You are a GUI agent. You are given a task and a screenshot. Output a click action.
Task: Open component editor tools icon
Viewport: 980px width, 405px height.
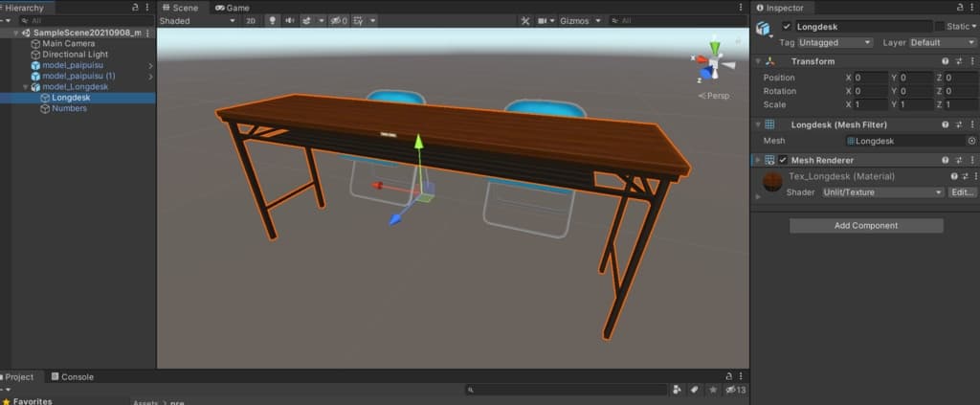(x=525, y=21)
